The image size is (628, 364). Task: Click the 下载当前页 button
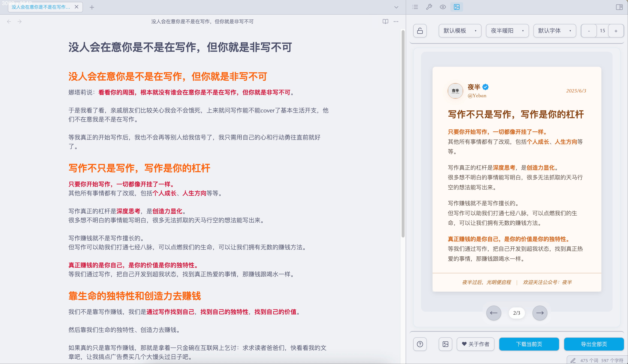click(x=529, y=344)
